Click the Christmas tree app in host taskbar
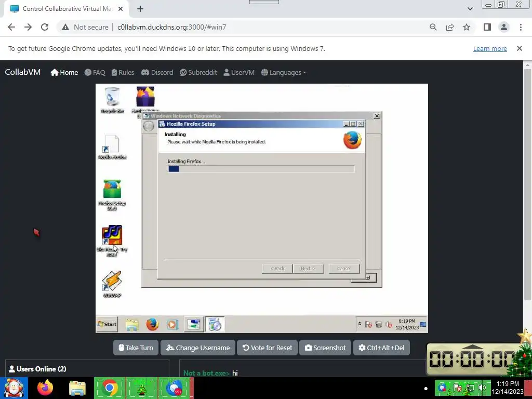Screen dimensions: 532x399 142,388
